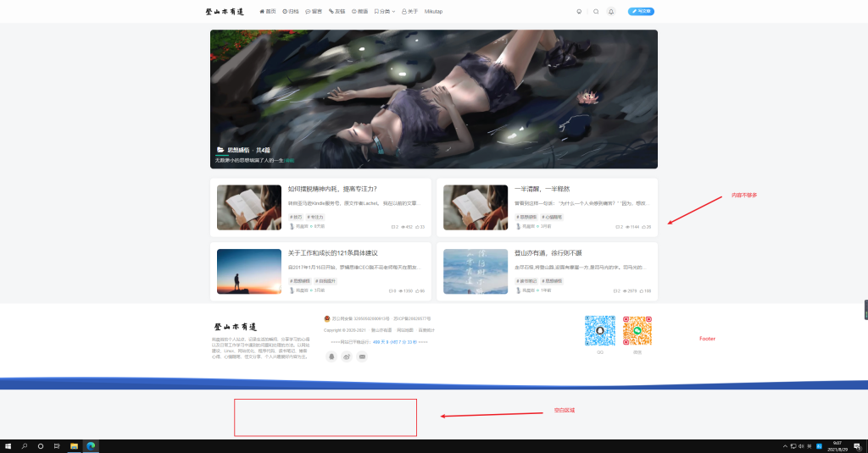Click the QQ round icon in footer
Screen dimensions: 868x453
pos(331,356)
